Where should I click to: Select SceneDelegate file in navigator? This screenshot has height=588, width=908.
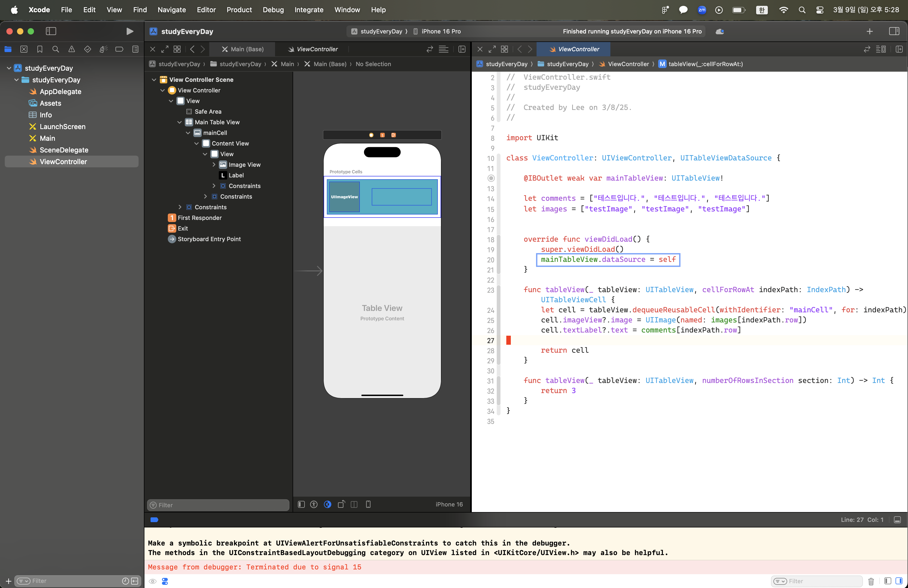click(64, 150)
